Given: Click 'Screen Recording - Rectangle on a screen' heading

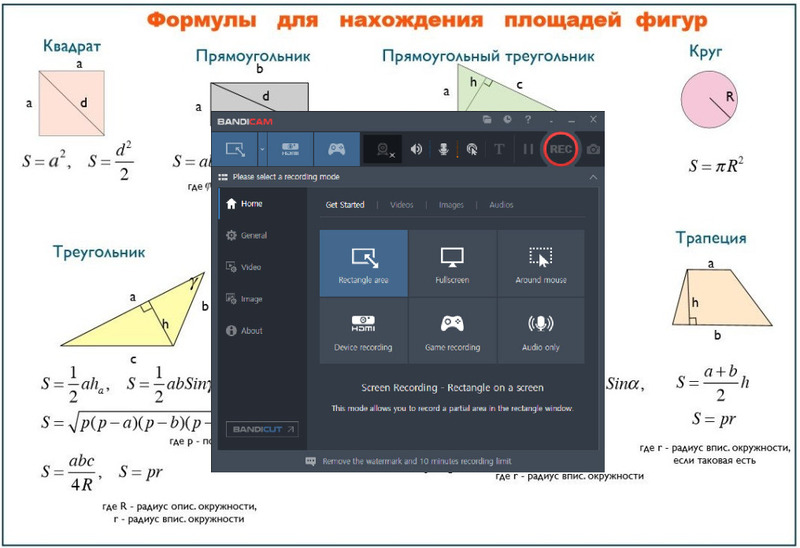Looking at the screenshot, I should (x=453, y=388).
